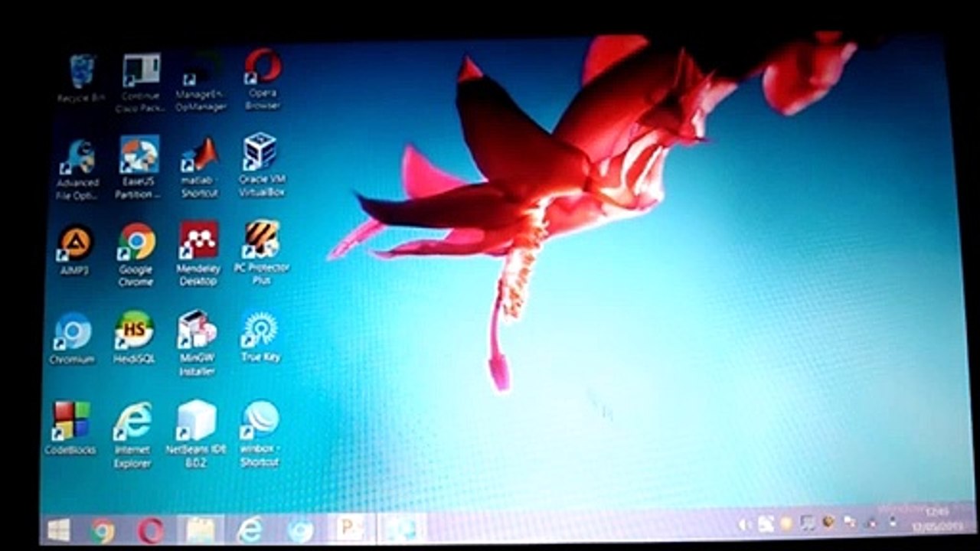This screenshot has height=551, width=980.
Task: Open the ManageEngine OpManager desktop shortcut
Action: tap(201, 83)
